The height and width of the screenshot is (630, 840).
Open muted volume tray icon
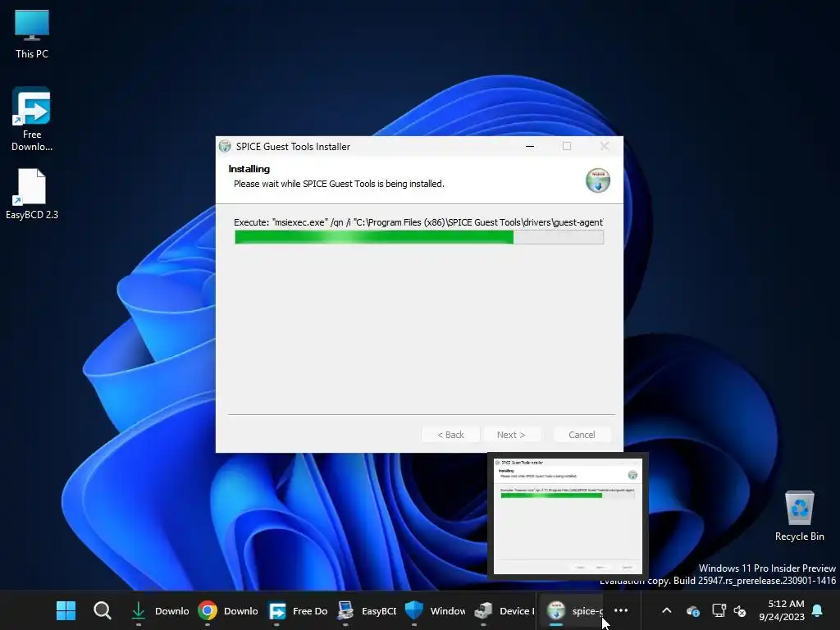pyautogui.click(x=740, y=610)
